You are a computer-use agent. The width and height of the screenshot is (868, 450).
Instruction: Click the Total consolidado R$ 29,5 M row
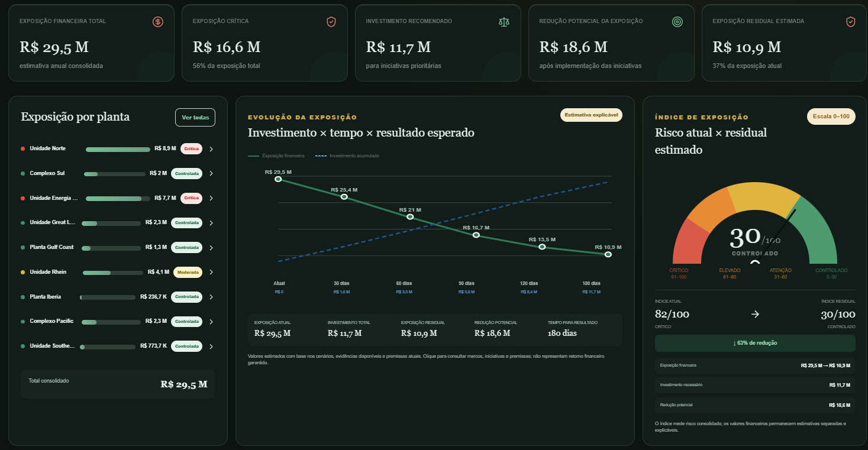pos(118,384)
